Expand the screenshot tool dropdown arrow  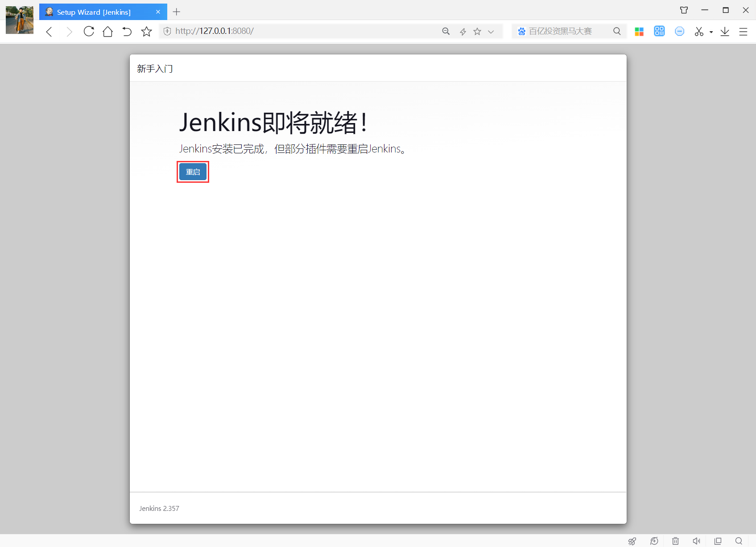pyautogui.click(x=711, y=32)
